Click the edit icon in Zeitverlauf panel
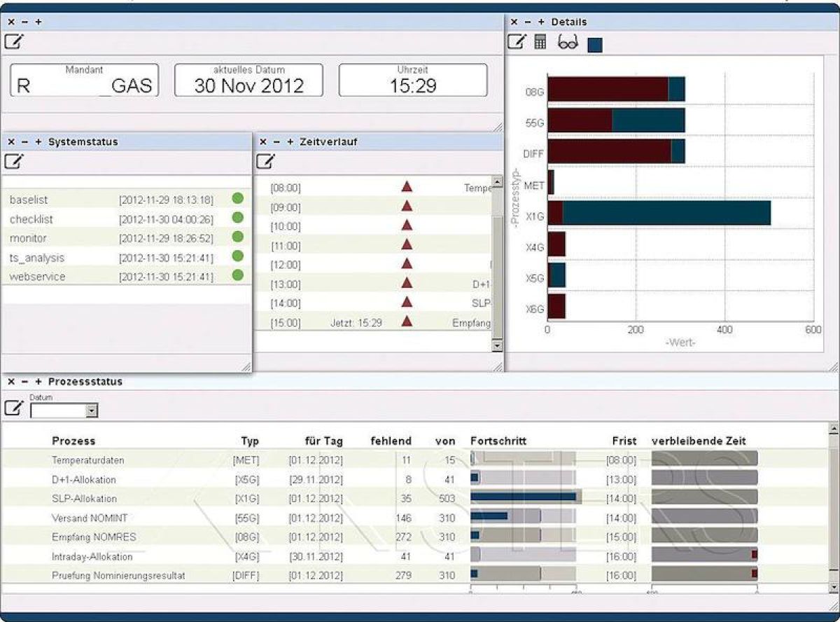This screenshot has height=622, width=840. click(265, 161)
